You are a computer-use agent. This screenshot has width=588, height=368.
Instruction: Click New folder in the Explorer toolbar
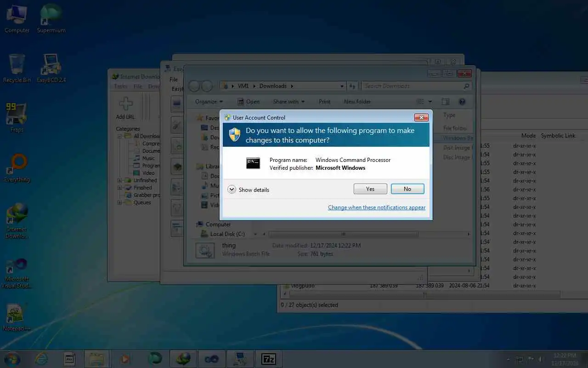[357, 102]
